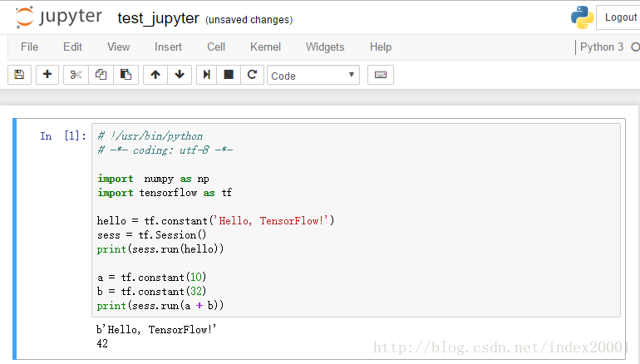Viewport: 640px width, 364px height.
Task: Save notebook with the floppy disk icon
Action: click(19, 75)
